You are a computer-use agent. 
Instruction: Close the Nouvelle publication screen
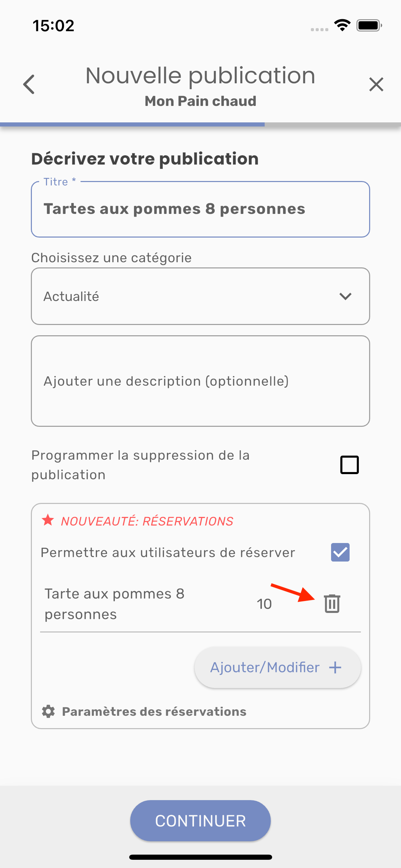click(x=376, y=84)
